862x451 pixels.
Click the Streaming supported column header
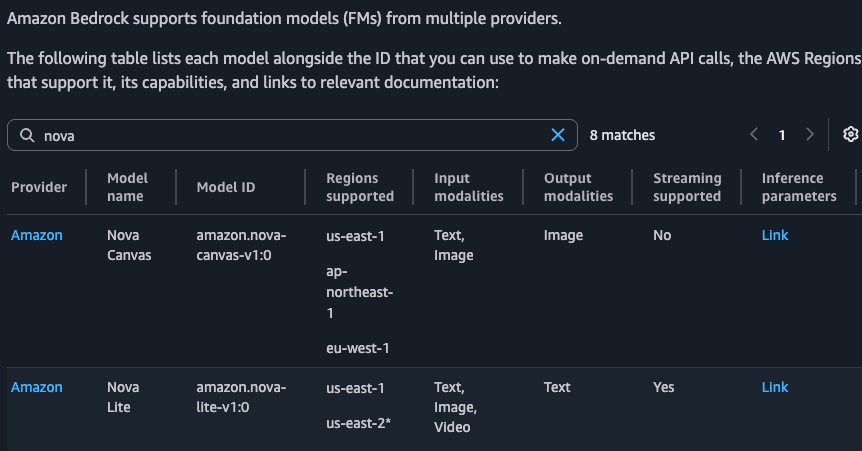click(687, 187)
